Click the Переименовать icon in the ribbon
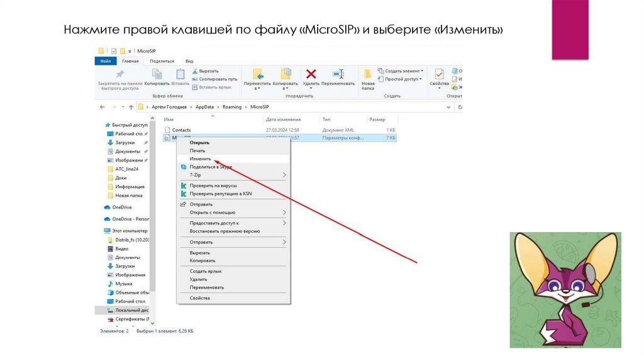 338,74
